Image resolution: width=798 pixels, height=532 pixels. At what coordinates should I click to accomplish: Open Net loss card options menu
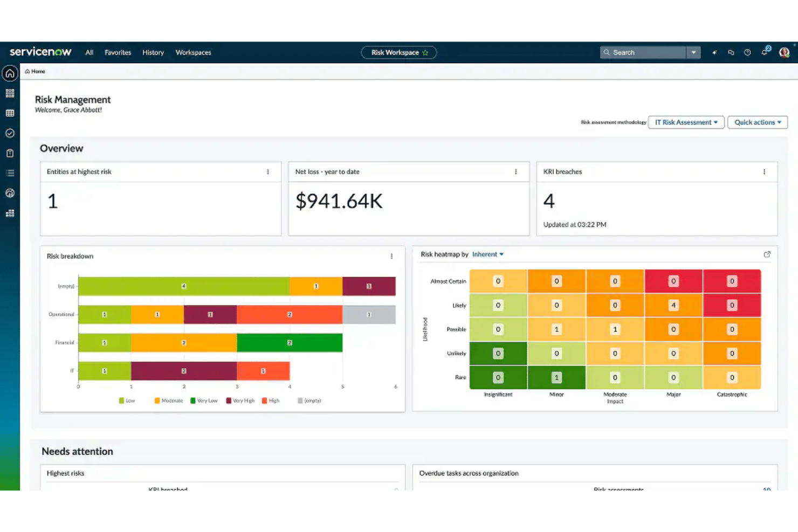[516, 172]
